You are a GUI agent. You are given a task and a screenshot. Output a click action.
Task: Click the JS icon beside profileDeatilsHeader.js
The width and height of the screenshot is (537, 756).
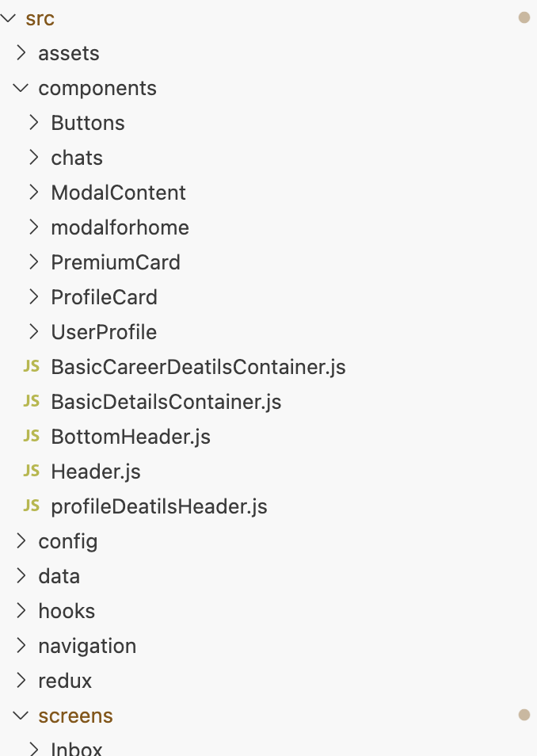tap(32, 506)
